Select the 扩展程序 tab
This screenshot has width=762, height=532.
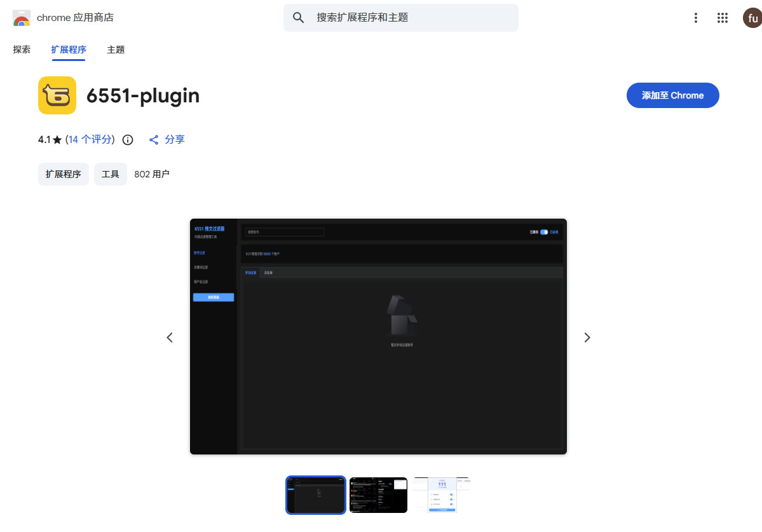click(69, 50)
